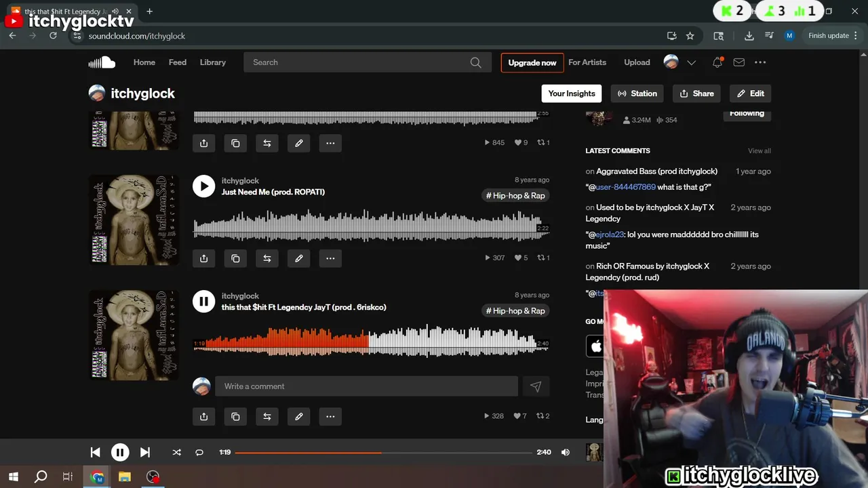Pause this that $hit track

click(x=203, y=301)
